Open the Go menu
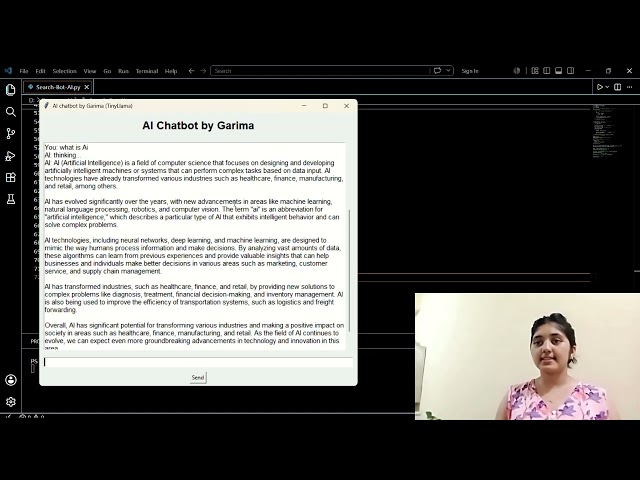The image size is (640, 480). (x=107, y=71)
